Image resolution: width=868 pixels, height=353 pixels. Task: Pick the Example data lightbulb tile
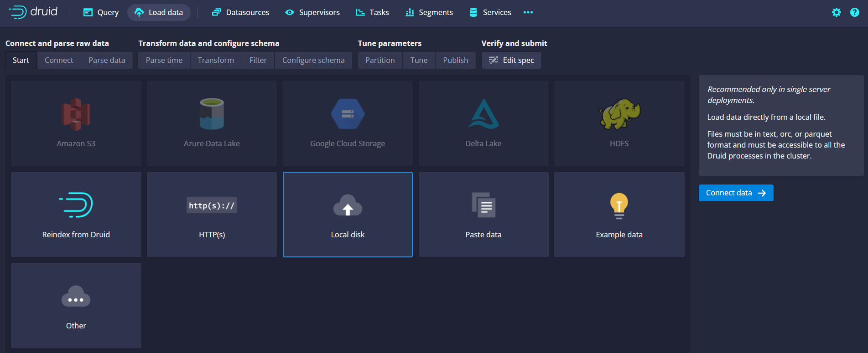point(619,215)
